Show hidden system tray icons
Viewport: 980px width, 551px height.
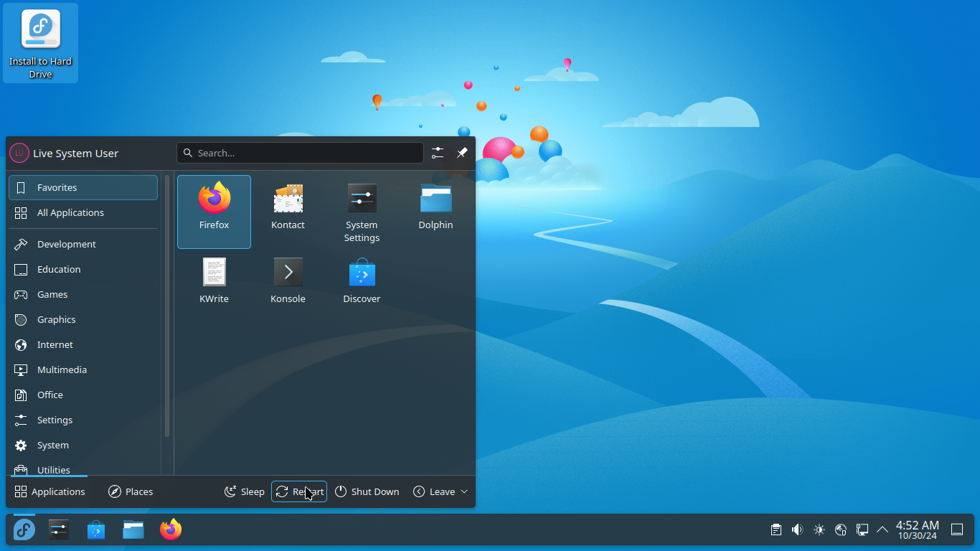pyautogui.click(x=882, y=530)
